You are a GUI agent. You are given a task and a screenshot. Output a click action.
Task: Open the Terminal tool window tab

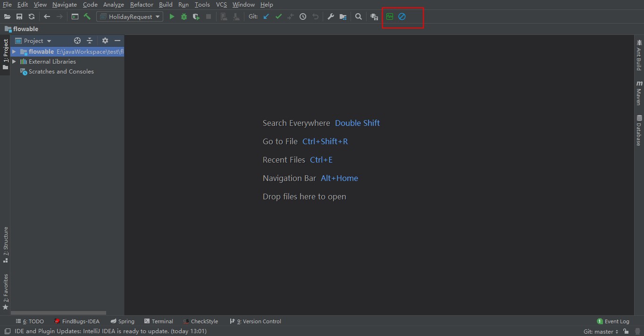[x=159, y=321]
